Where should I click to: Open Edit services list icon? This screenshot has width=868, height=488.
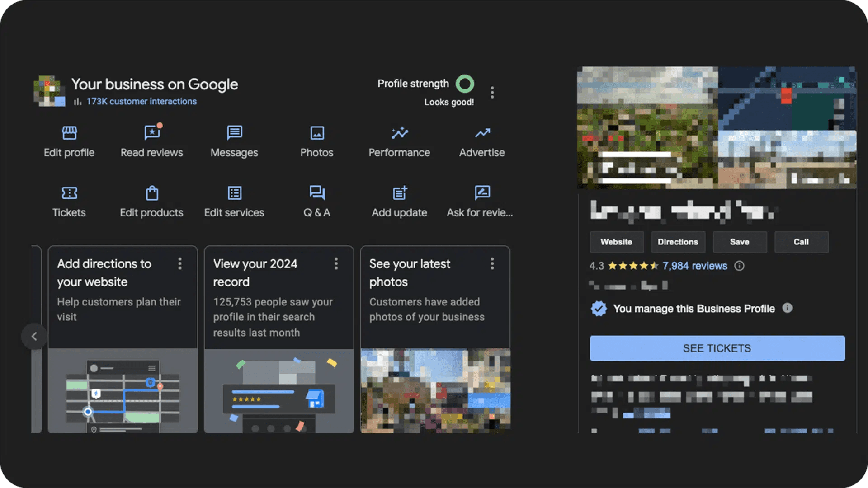(x=235, y=193)
